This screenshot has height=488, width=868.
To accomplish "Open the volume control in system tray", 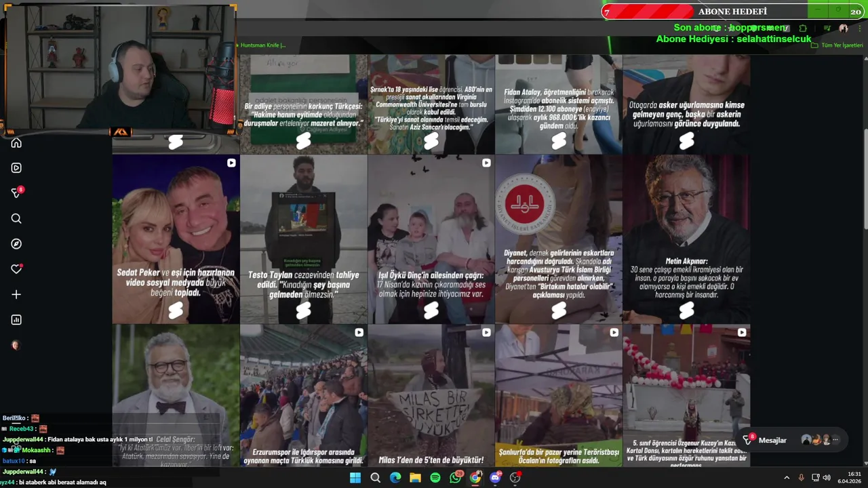I will [x=827, y=478].
